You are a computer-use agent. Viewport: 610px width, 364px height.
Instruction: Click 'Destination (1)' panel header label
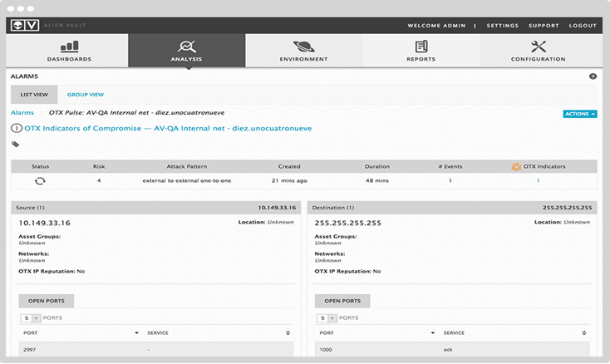pyautogui.click(x=333, y=208)
